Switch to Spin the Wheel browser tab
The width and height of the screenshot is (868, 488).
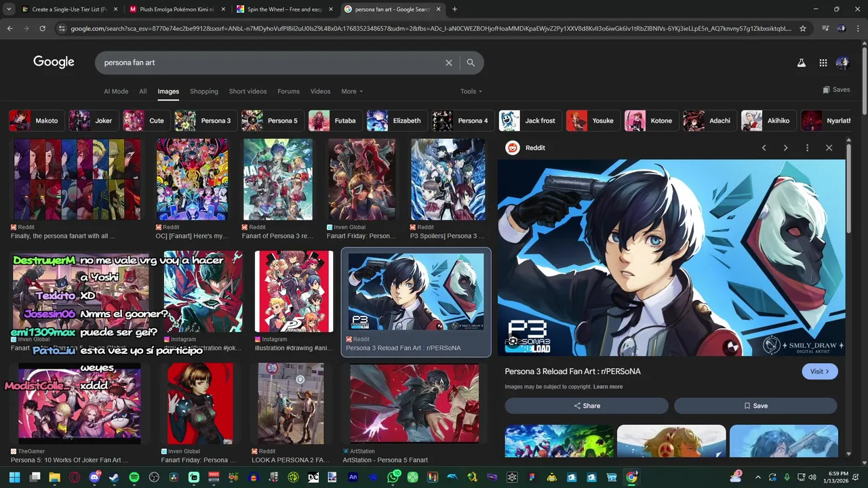point(285,9)
